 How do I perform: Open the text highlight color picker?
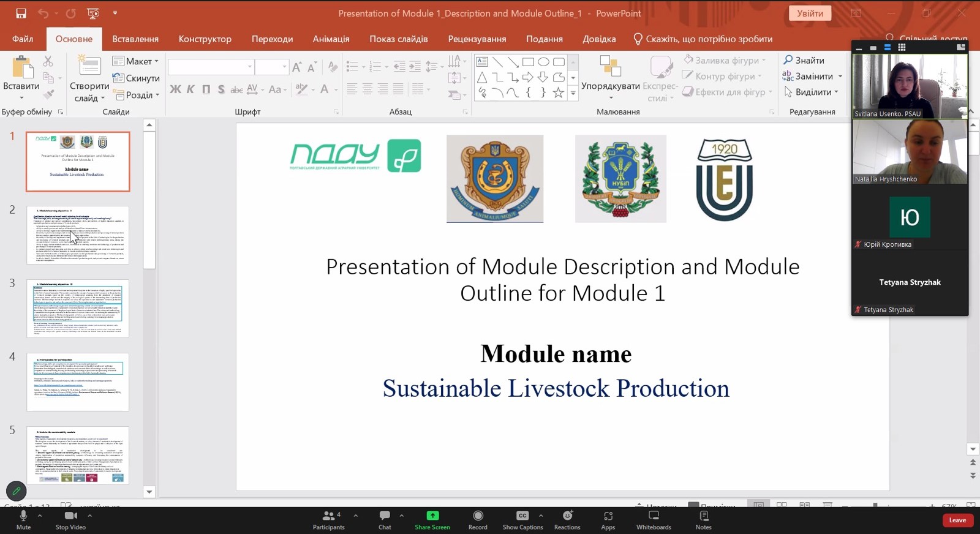coord(301,89)
